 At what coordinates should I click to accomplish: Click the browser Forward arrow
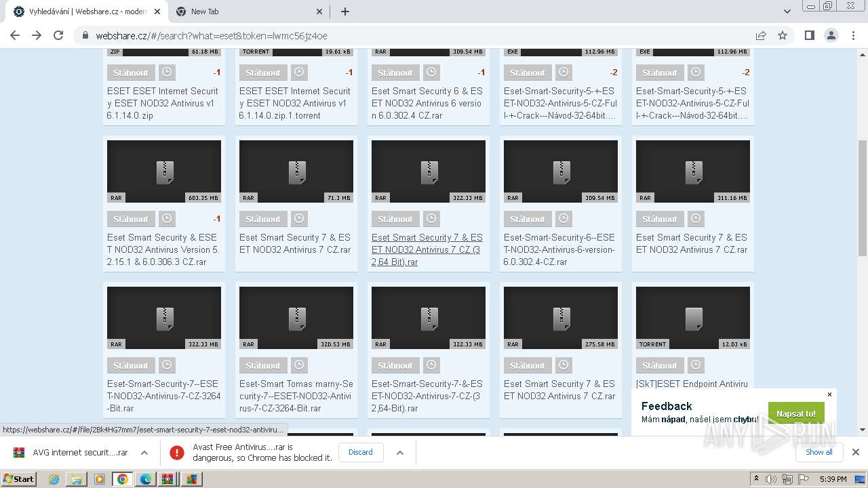click(37, 35)
